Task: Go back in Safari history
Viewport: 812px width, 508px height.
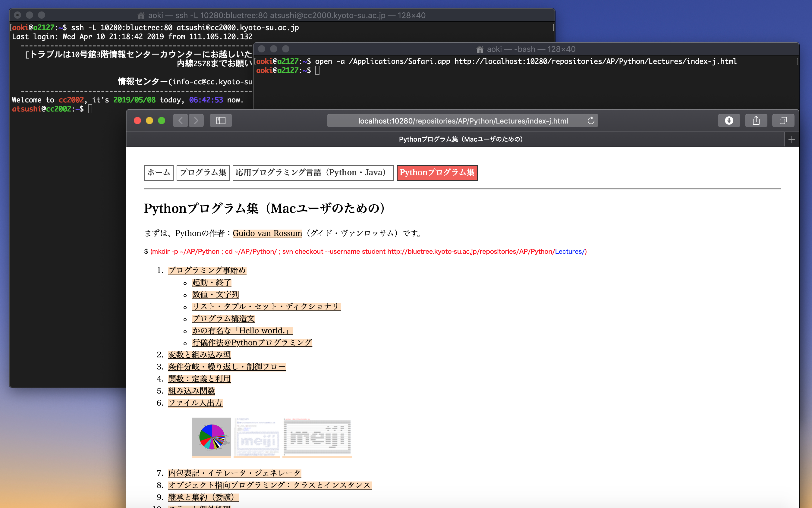Action: (x=181, y=121)
